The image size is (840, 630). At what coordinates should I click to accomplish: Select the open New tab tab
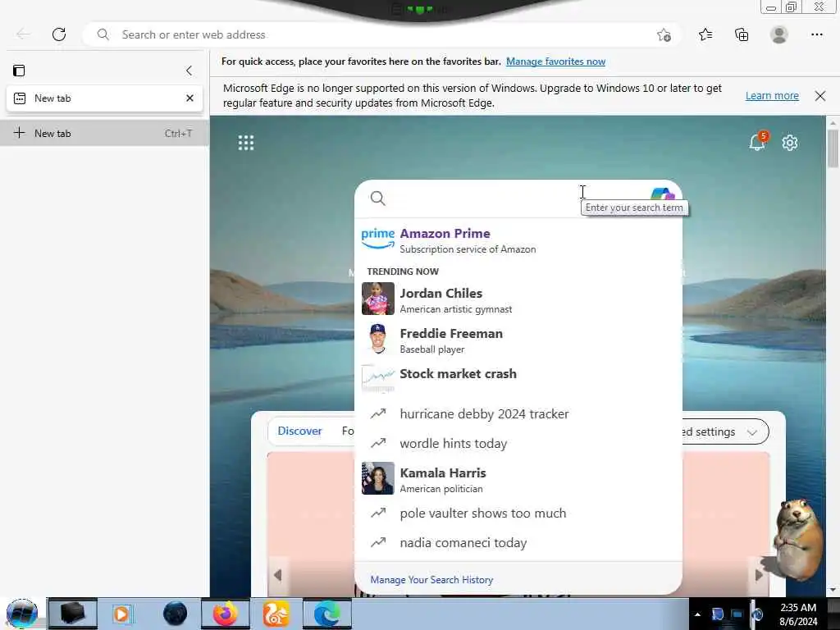pyautogui.click(x=104, y=98)
